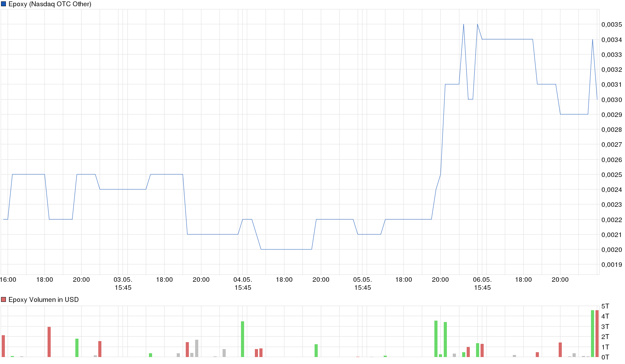
Task: Click the 0,0029 price axis label
Action: [x=612, y=115]
